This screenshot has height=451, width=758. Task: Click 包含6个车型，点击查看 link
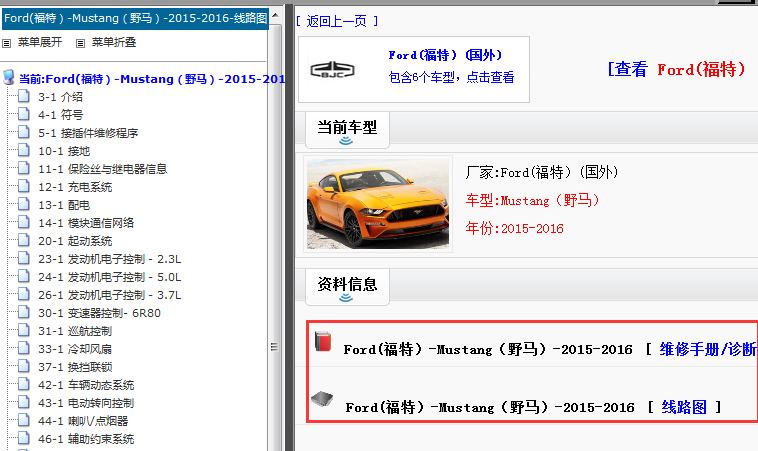[452, 77]
